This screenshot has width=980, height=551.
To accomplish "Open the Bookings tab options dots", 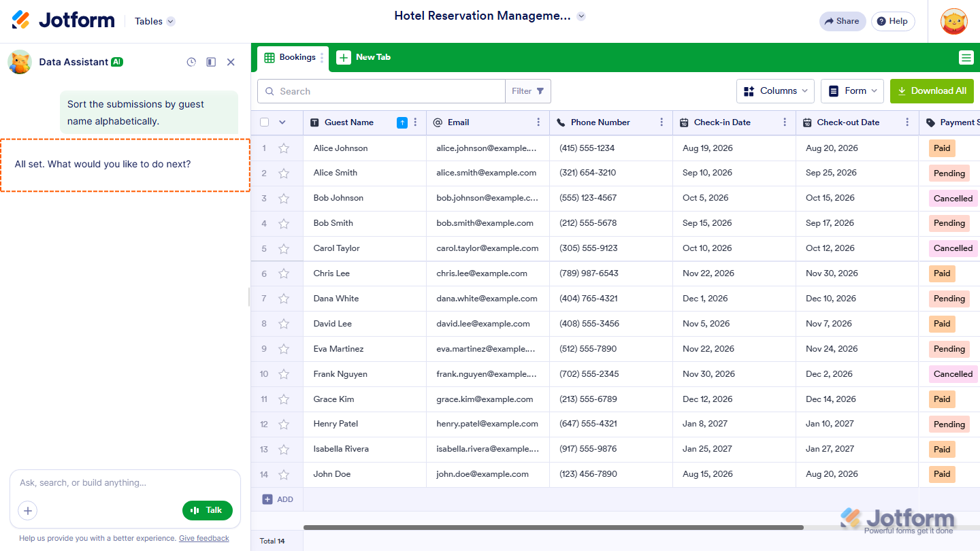I will (322, 58).
